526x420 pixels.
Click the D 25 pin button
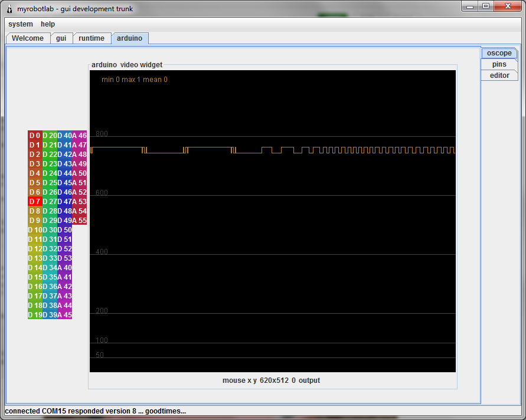(x=50, y=183)
